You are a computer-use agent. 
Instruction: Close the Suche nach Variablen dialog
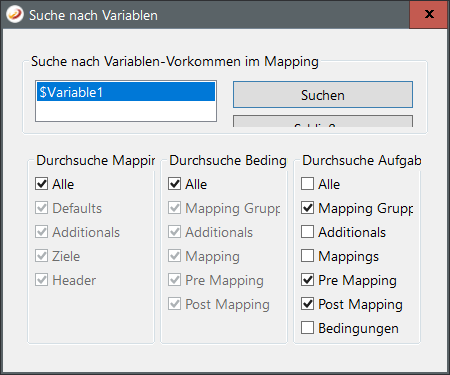(x=429, y=14)
